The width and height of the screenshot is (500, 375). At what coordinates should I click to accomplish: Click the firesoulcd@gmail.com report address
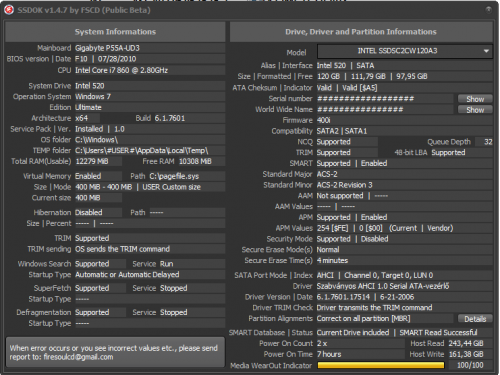pyautogui.click(x=78, y=357)
